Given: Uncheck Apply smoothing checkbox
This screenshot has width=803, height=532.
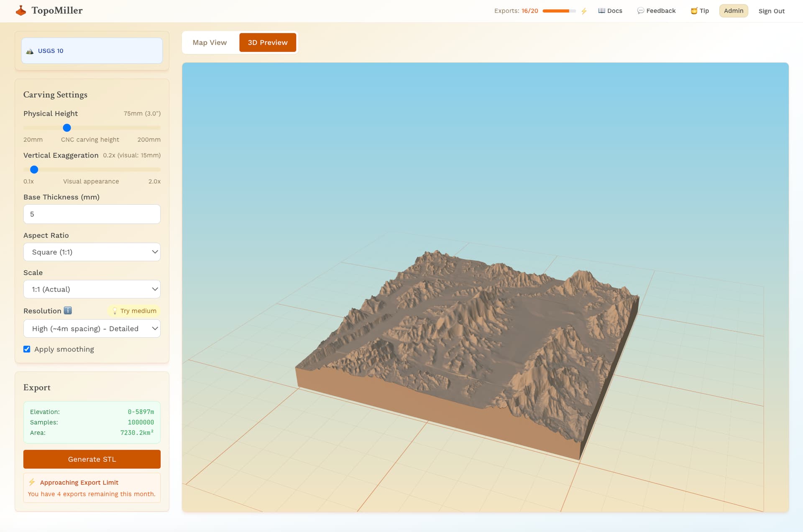Looking at the screenshot, I should (27, 349).
